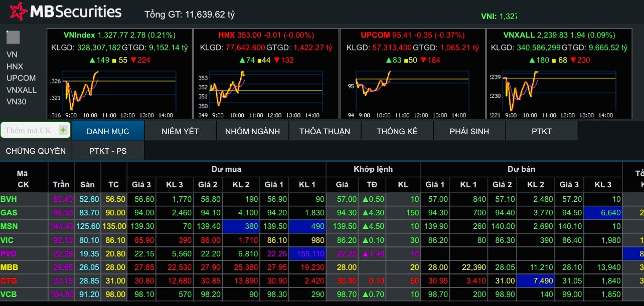Switch to the CHỨNG QUYỀN tab
This screenshot has width=644, height=306.
(36, 151)
